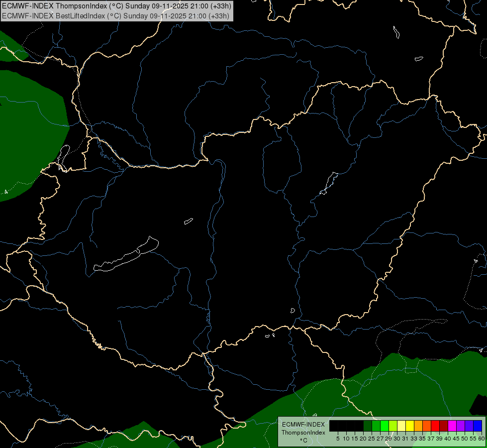The height and width of the screenshot is (448, 487).
Task: Click the legend tick value '33'
Action: click(414, 439)
